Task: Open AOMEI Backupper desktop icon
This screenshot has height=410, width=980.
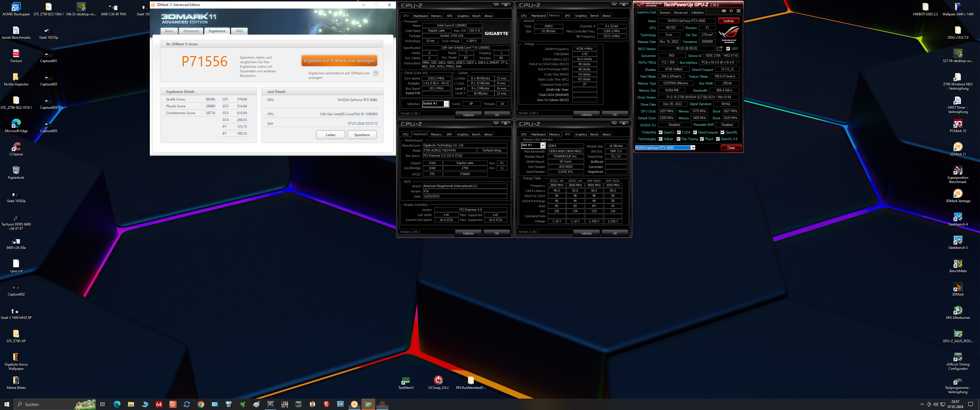Action: 16,9
